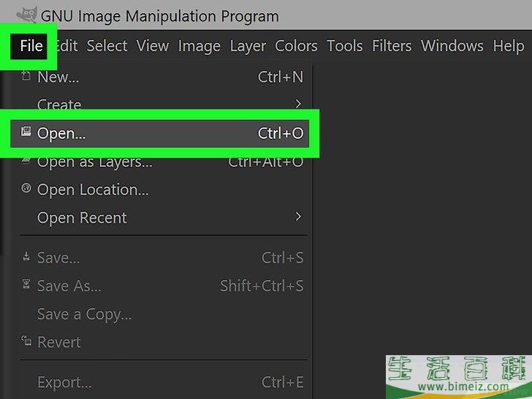Expand the Create submenu

pyautogui.click(x=163, y=104)
